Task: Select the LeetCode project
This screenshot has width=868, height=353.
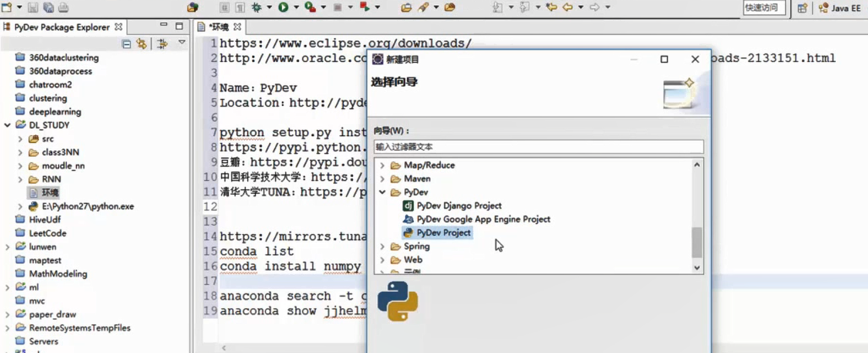Action: (41, 233)
